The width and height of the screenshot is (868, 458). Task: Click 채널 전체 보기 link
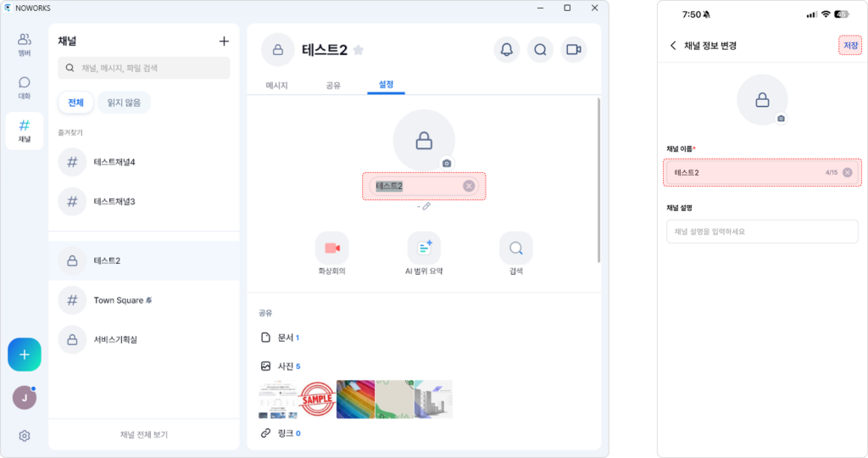(144, 435)
